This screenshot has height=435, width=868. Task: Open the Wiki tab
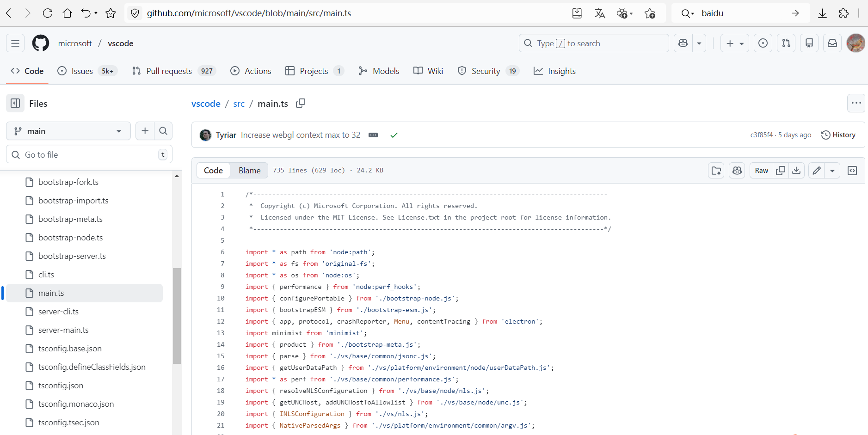pyautogui.click(x=428, y=71)
